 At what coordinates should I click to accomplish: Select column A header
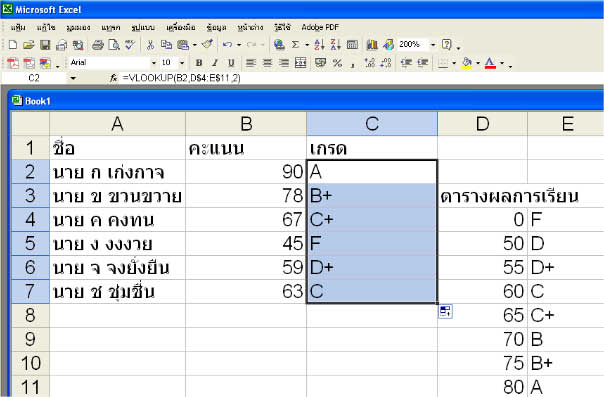click(x=117, y=124)
